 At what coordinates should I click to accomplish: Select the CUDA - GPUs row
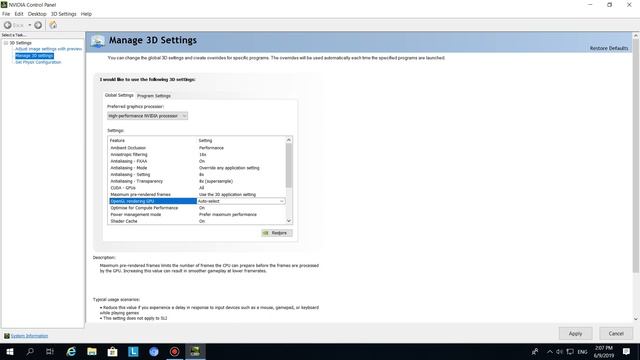197,188
